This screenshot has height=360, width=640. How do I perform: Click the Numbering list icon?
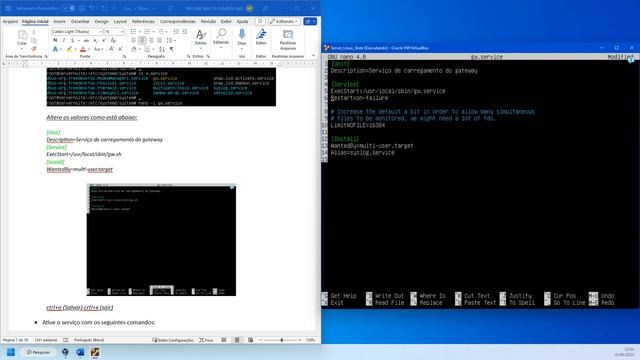147,31
